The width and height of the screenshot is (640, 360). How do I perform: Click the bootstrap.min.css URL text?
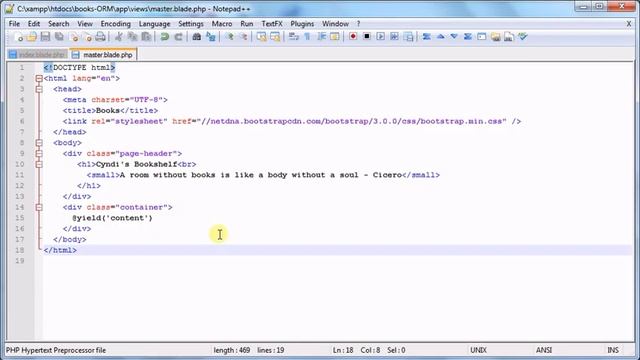click(x=352, y=121)
